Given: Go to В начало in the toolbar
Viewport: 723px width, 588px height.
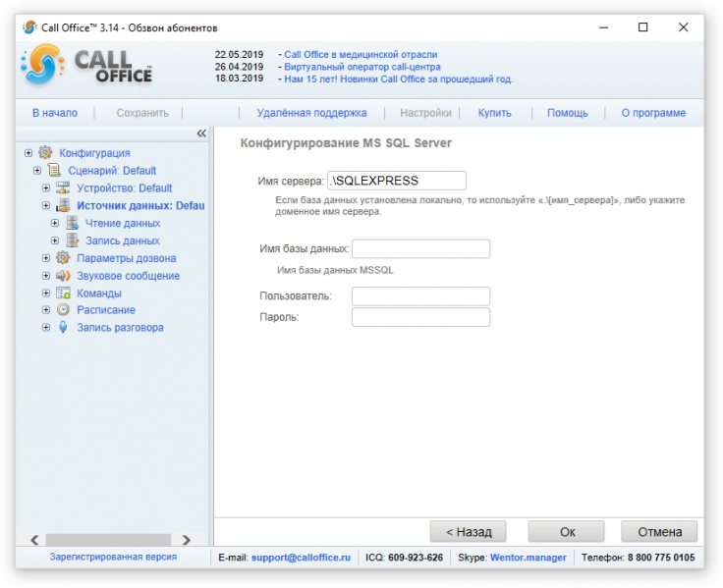Looking at the screenshot, I should point(55,113).
